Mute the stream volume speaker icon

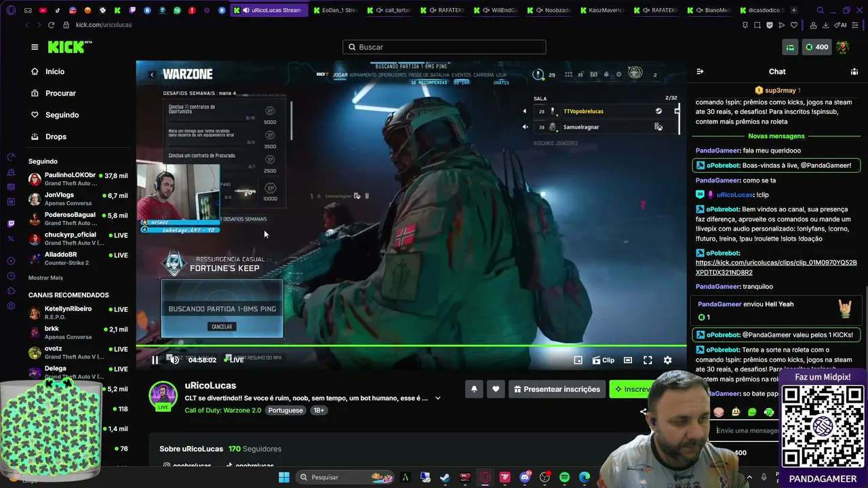point(174,360)
